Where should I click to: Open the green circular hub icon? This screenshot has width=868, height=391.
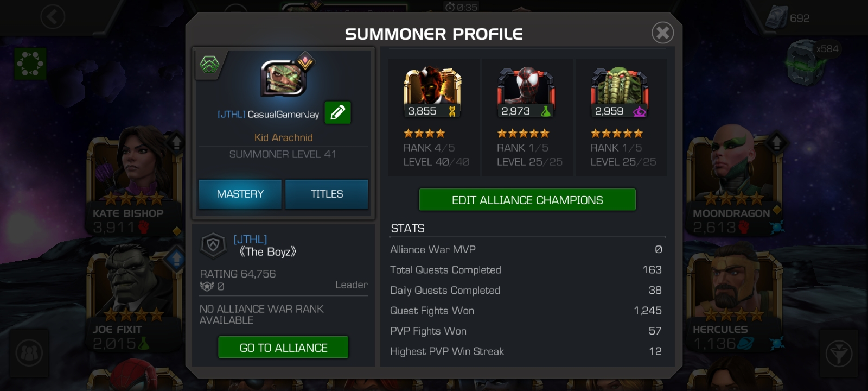pyautogui.click(x=30, y=64)
